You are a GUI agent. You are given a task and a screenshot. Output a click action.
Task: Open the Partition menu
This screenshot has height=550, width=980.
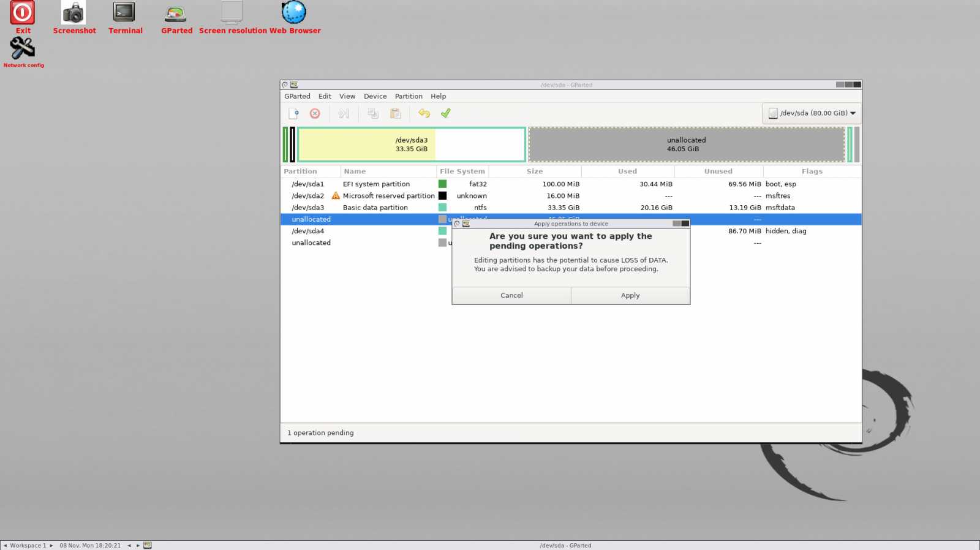pyautogui.click(x=409, y=96)
